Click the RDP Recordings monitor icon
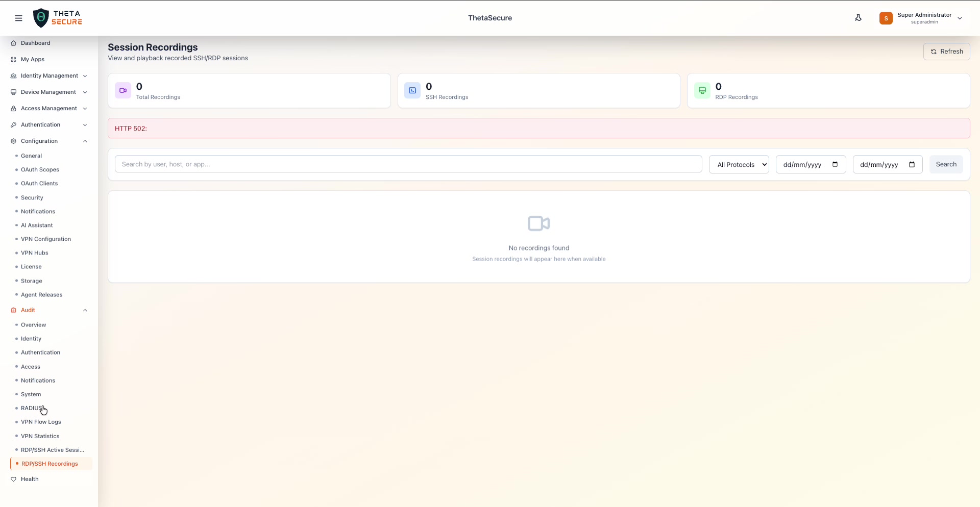 [702, 90]
